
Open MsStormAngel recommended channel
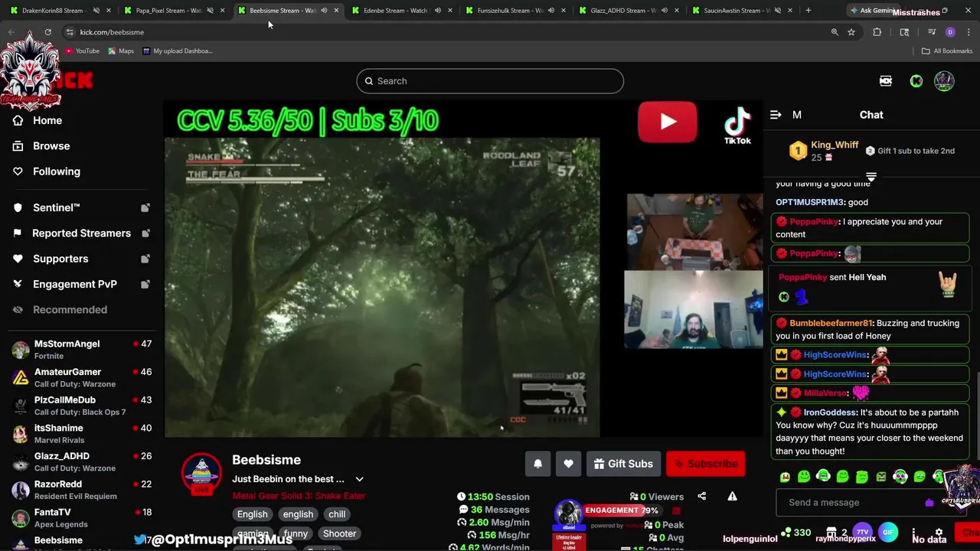[81, 350]
